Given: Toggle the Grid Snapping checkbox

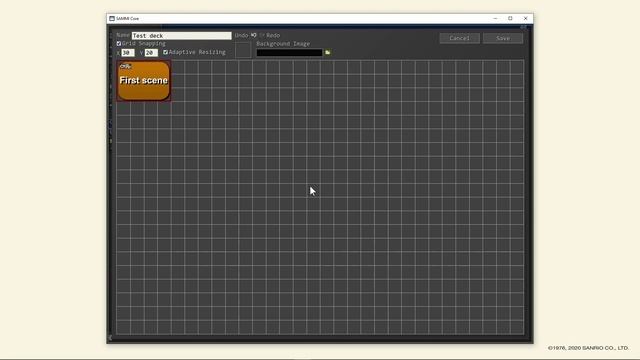Looking at the screenshot, I should click(119, 43).
